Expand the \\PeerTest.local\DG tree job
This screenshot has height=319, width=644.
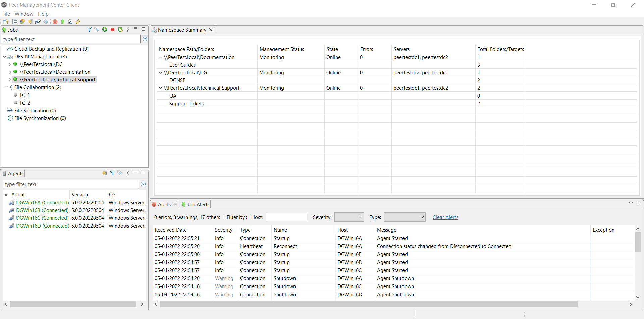coord(10,64)
